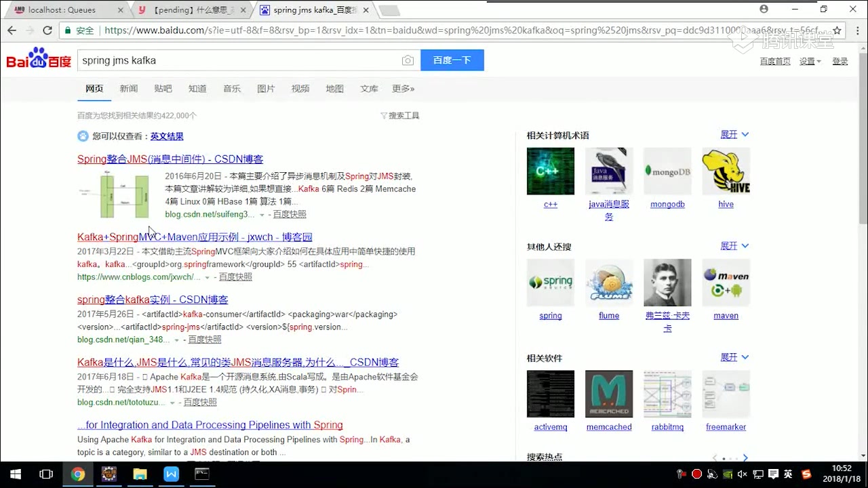868x488 pixels.
Task: Reload the current Baidu page
Action: click(47, 30)
